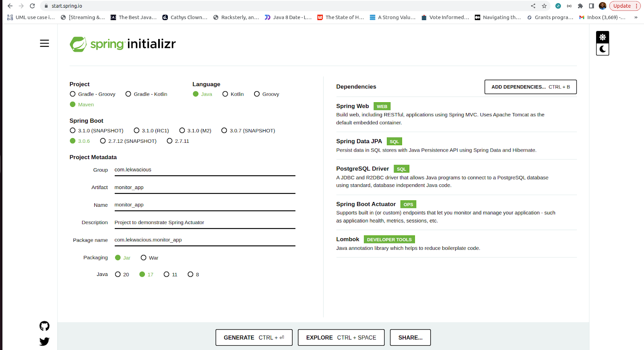Open 'The State of H...' bookmark
This screenshot has height=350, width=644.
click(341, 17)
